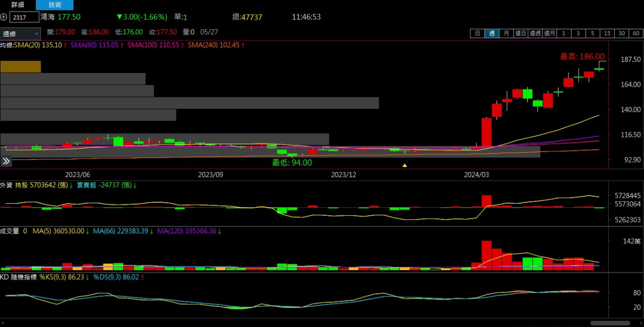
Task: Switch chart to daily 日 timeframe
Action: coord(477,34)
